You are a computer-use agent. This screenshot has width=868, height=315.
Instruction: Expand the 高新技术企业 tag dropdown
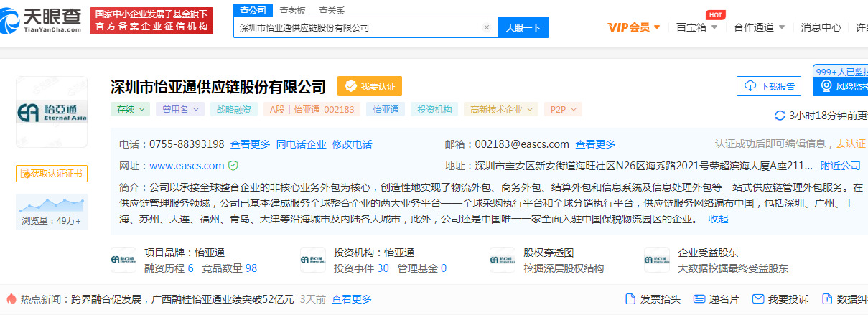point(500,109)
